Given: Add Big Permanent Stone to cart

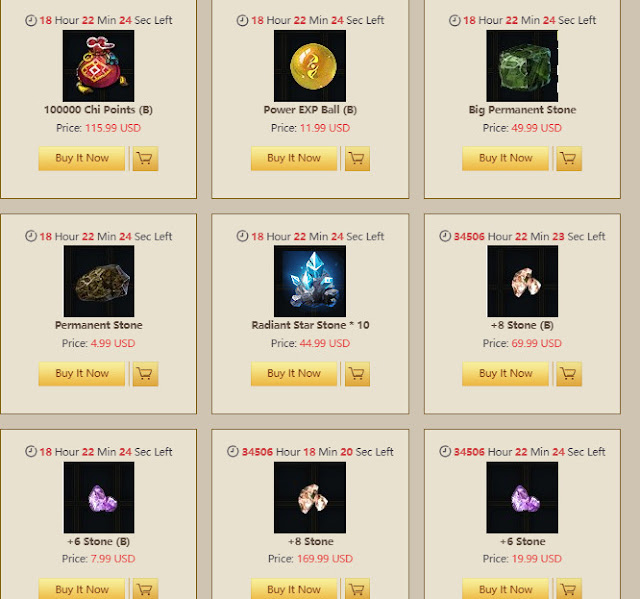Looking at the screenshot, I should click(x=569, y=158).
